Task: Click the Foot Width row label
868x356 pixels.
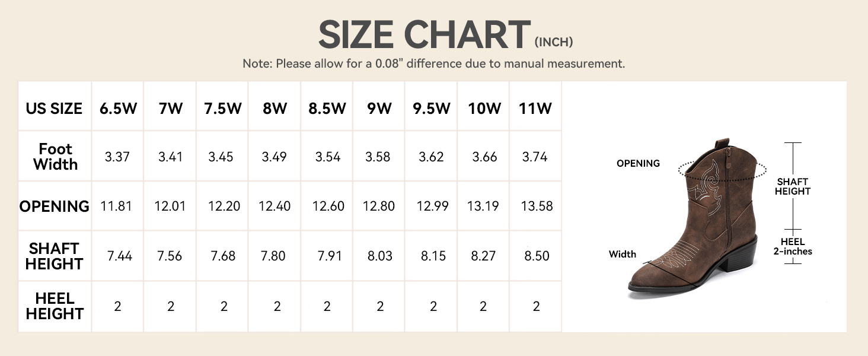Action: pyautogui.click(x=55, y=157)
